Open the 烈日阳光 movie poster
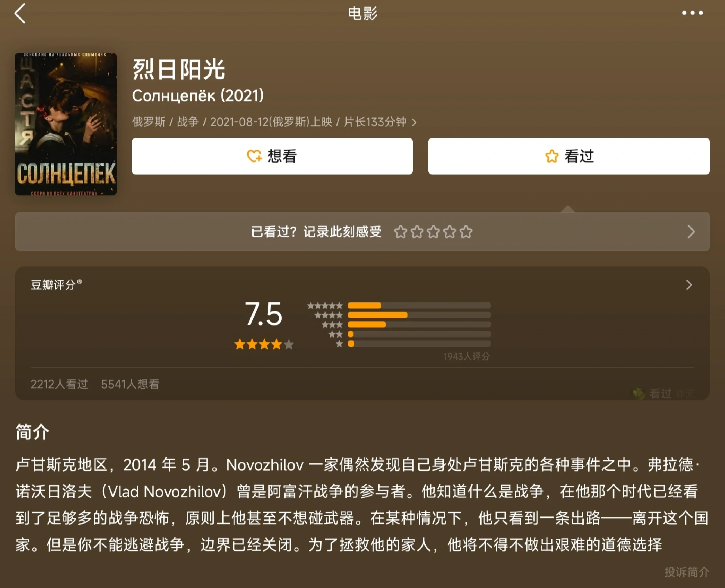Image resolution: width=725 pixels, height=588 pixels. click(x=66, y=124)
